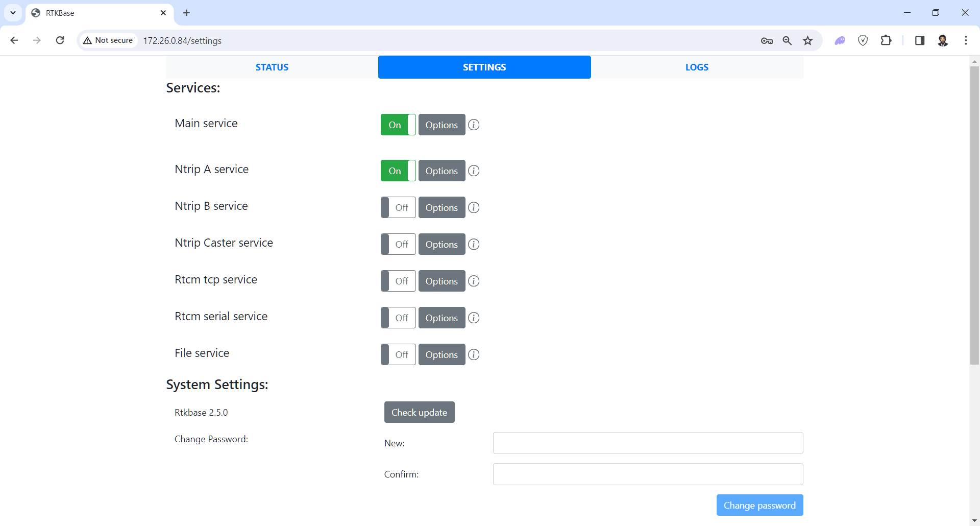The width and height of the screenshot is (980, 526).
Task: Open info icon for Rtcm tcp service
Action: [x=474, y=281]
